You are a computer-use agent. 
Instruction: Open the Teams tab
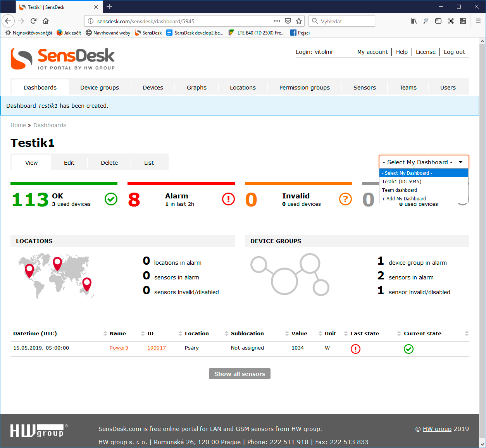click(x=408, y=88)
